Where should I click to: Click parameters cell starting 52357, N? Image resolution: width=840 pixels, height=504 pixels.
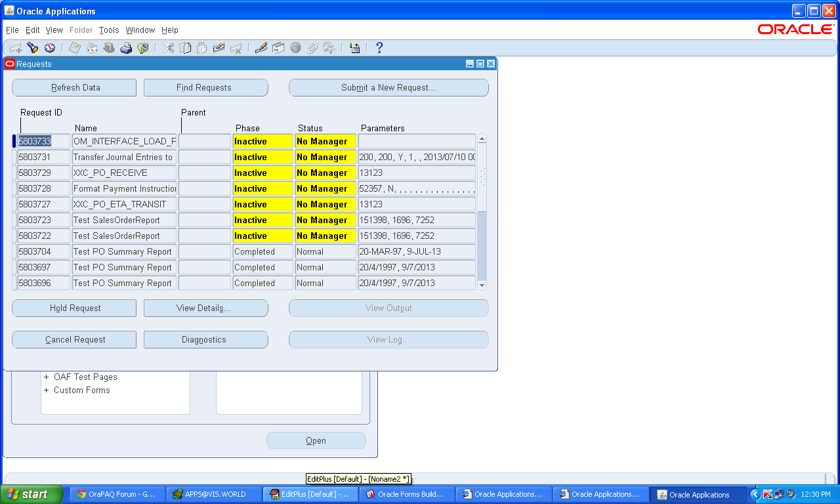click(417, 188)
